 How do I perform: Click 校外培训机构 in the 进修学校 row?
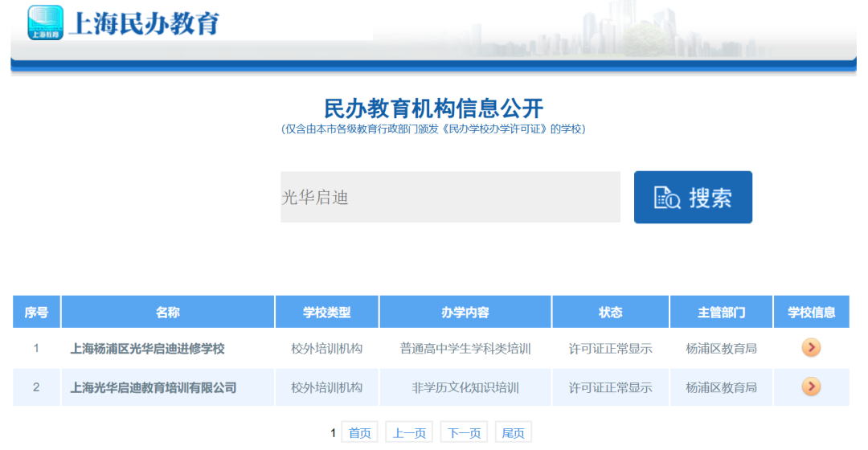point(326,349)
